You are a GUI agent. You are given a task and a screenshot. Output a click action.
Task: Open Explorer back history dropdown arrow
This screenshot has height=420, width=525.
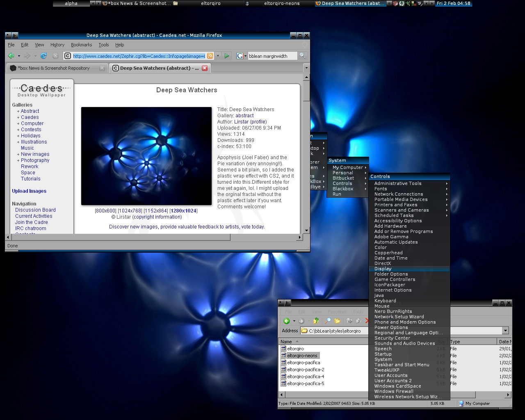click(x=294, y=321)
